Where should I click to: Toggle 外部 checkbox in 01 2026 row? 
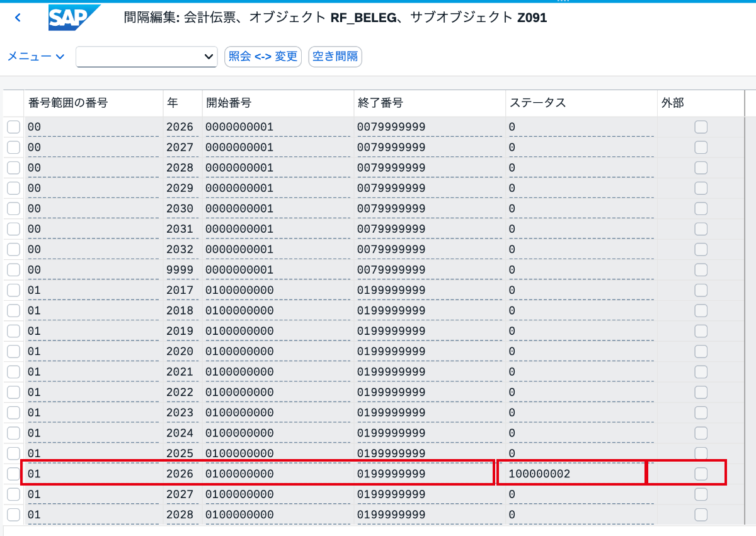(701, 474)
